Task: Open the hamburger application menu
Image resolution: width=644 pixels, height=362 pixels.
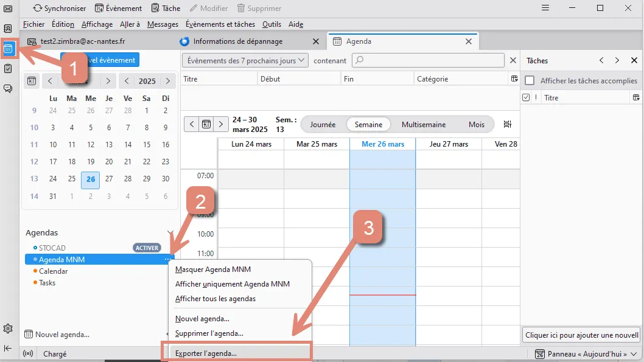Action: coord(545,8)
